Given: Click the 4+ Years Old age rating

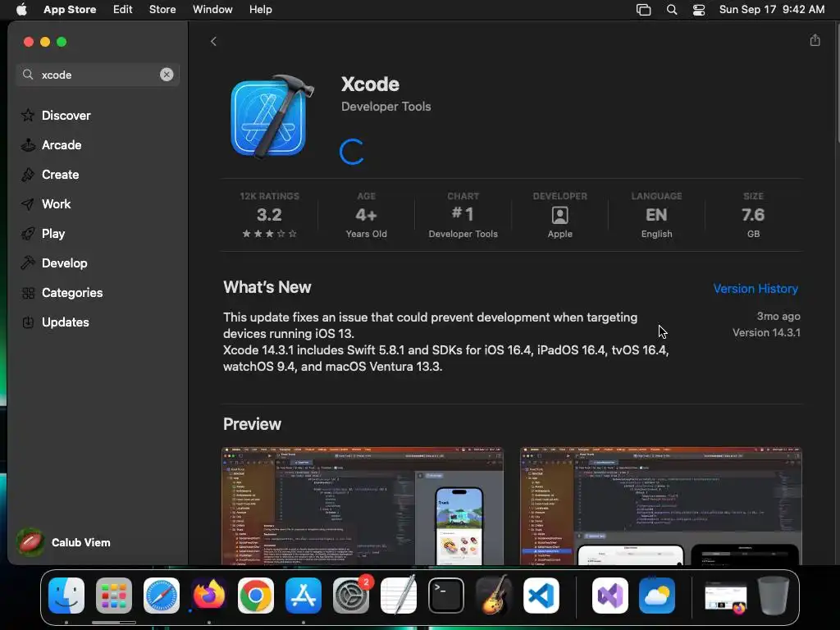Looking at the screenshot, I should pos(367,215).
